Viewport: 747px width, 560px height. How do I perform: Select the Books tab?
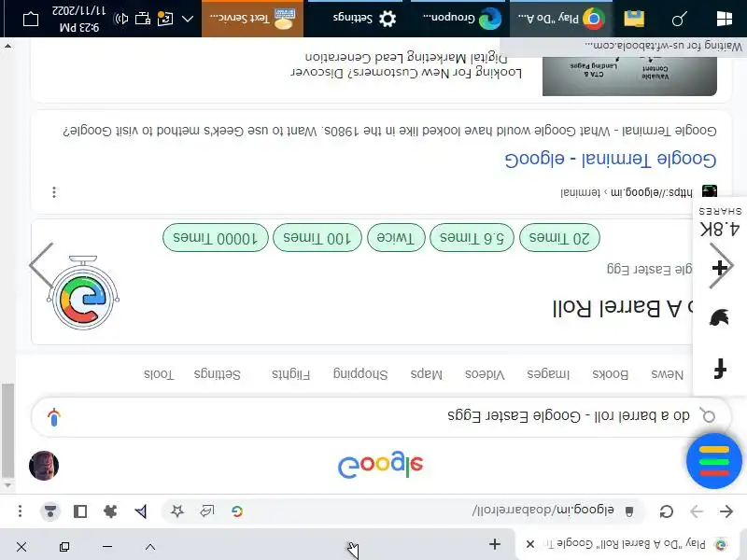[610, 374]
